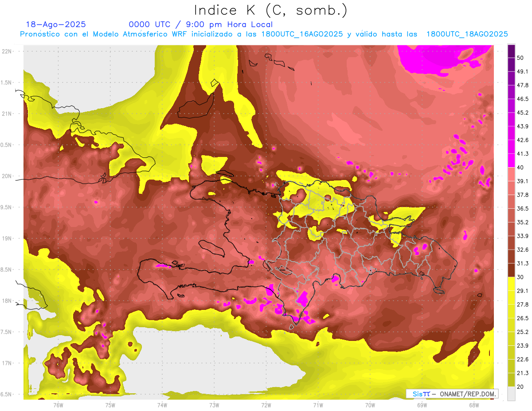Click the title "Indice K (C, somb.)"
This screenshot has height=411, width=532.
[x=271, y=10]
